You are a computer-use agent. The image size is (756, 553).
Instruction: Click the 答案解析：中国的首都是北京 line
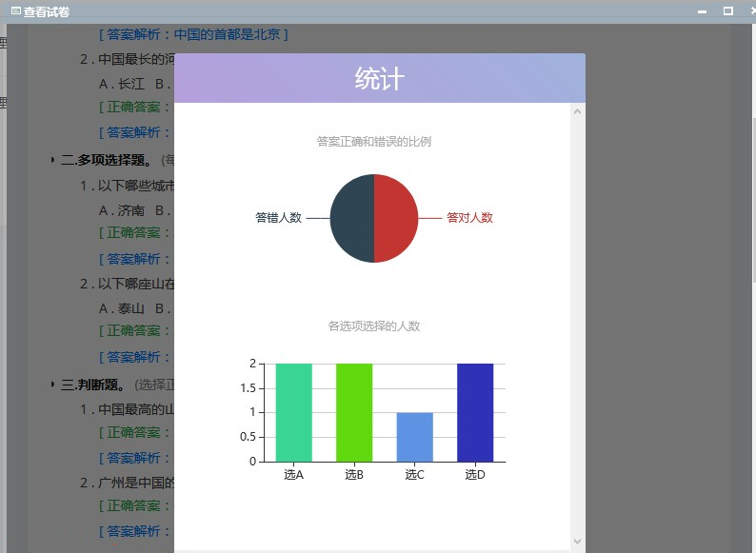point(193,34)
